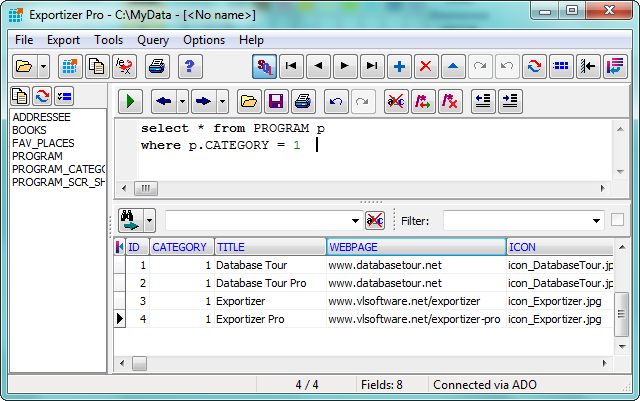Click the Open database folder icon
640x401 pixels.
24,66
